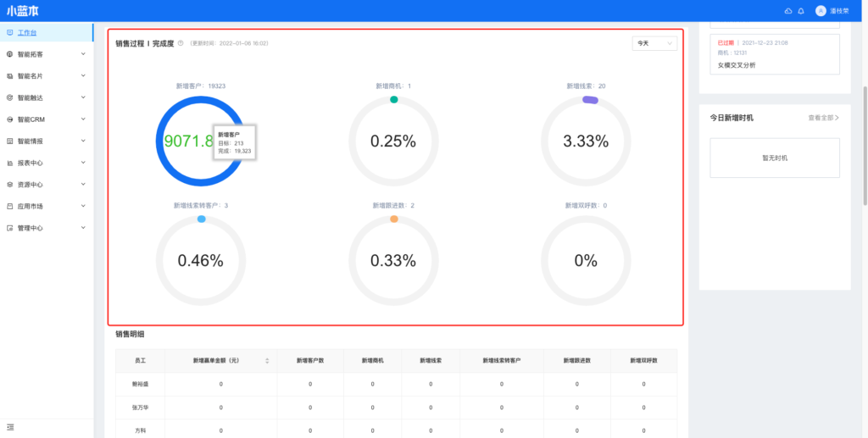This screenshot has height=438, width=868.
Task: Click the 新增商机 0.25% progress ring
Action: (393, 141)
